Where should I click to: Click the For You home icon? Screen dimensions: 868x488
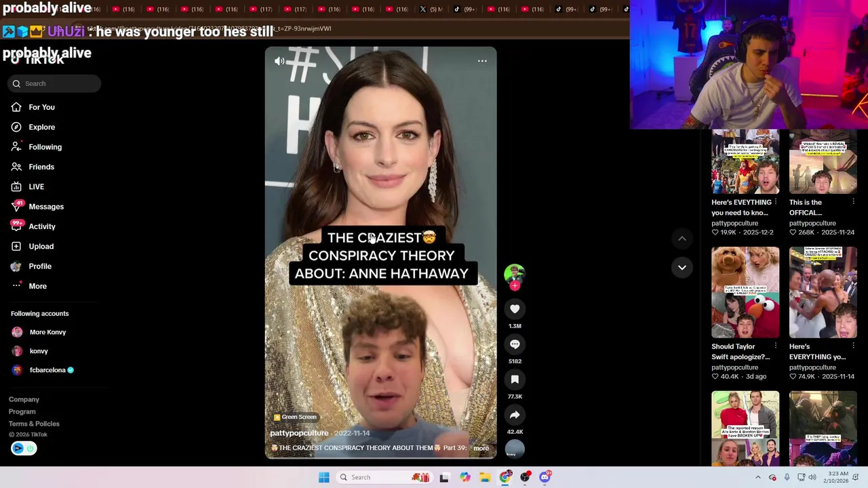point(16,107)
